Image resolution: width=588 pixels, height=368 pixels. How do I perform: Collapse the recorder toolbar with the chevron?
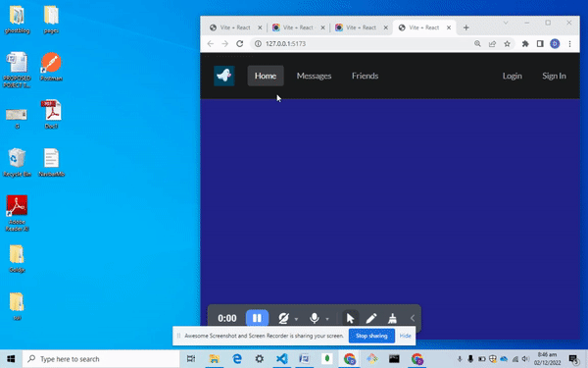[x=413, y=318]
